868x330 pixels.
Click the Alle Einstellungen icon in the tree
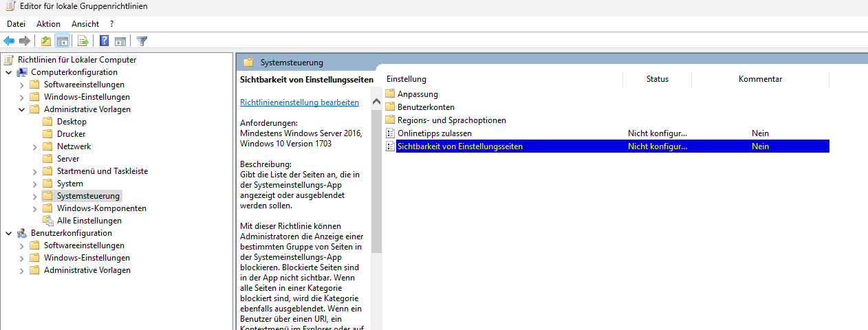48,221
